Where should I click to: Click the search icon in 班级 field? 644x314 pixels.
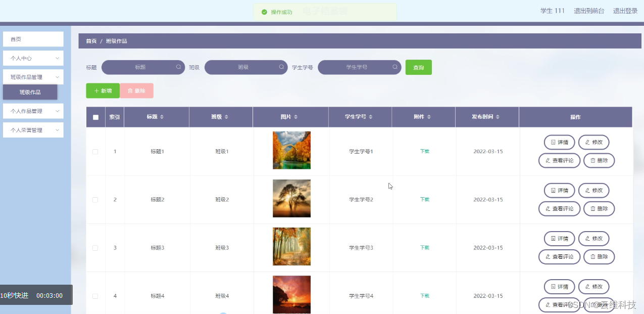282,67
